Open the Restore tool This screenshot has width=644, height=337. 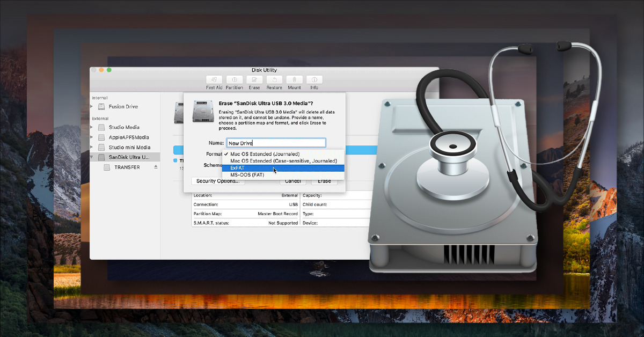[x=274, y=82]
